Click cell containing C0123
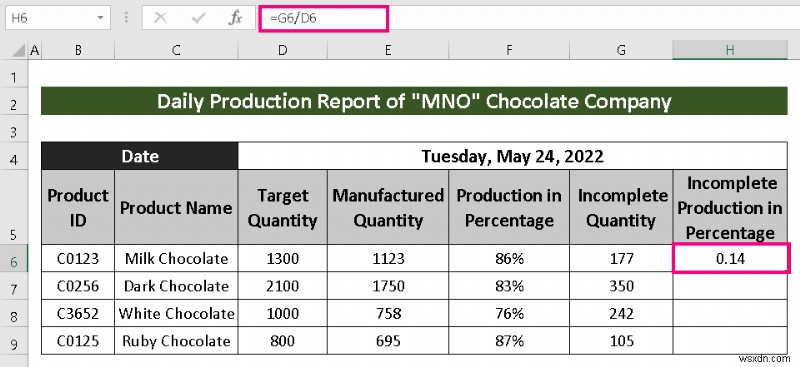 [78, 258]
